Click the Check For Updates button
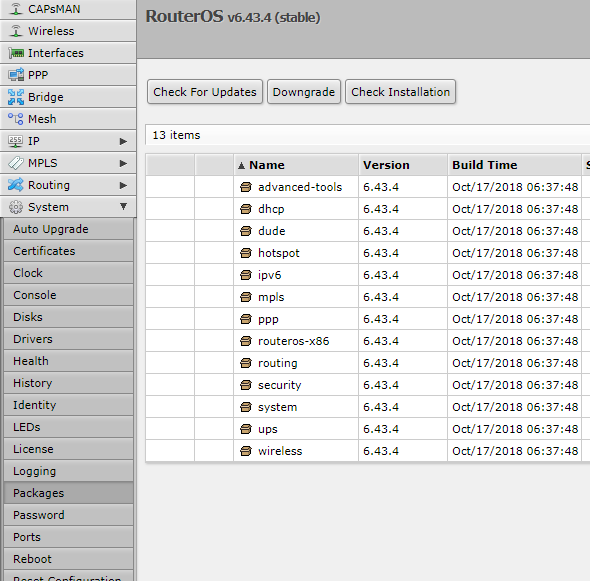This screenshot has width=590, height=581. pyautogui.click(x=205, y=92)
